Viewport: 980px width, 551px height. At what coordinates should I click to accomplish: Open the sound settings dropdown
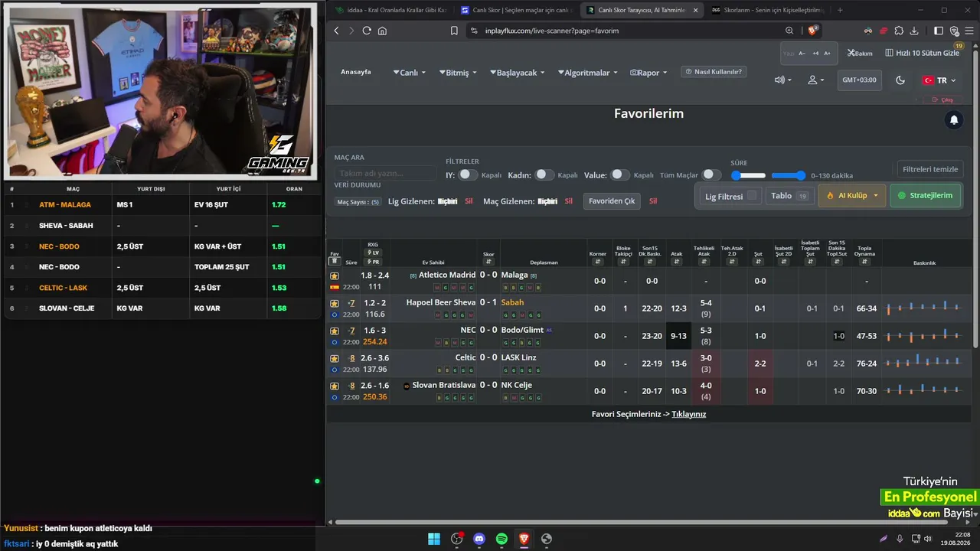783,80
